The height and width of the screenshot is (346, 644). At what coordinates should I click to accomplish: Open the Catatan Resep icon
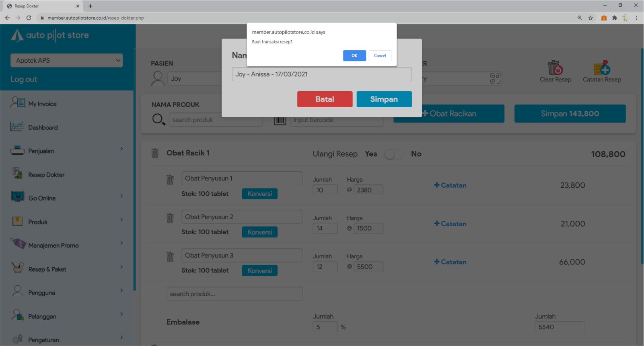pos(602,68)
